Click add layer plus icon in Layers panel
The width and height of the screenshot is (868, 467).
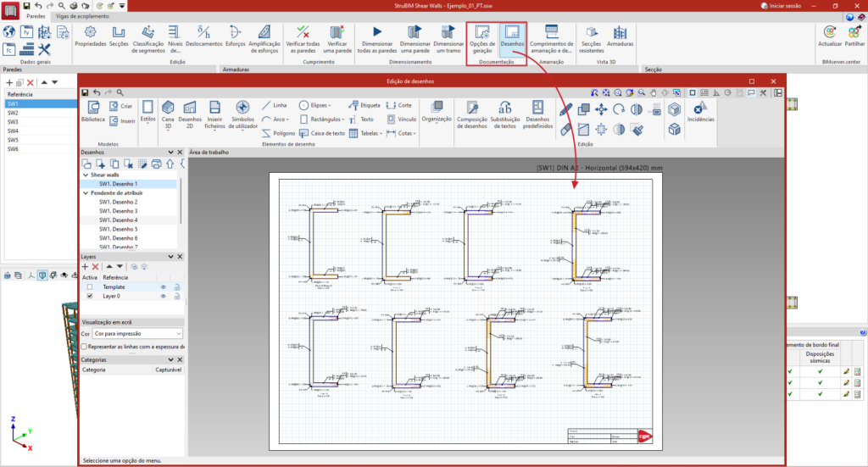pyautogui.click(x=86, y=267)
